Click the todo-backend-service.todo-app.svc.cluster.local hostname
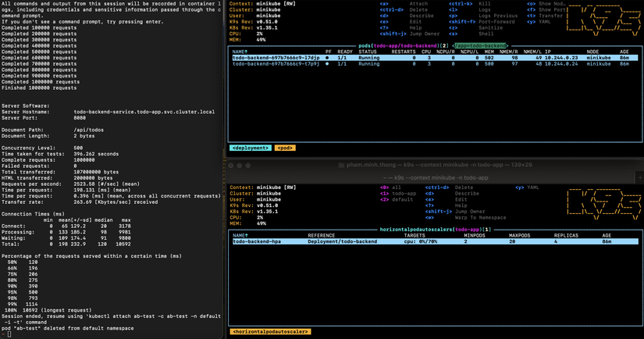The width and height of the screenshot is (644, 339). coord(144,112)
